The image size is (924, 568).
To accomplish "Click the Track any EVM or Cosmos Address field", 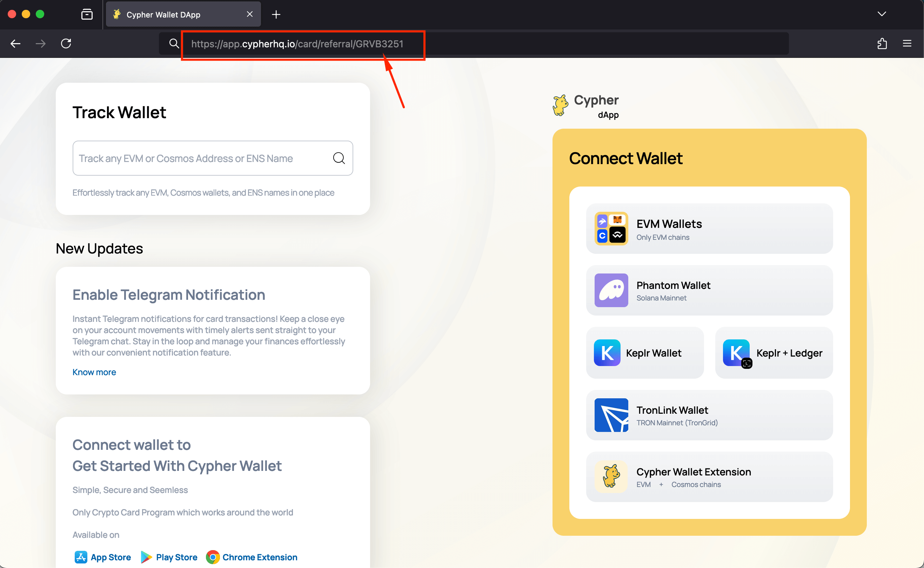I will coord(213,158).
